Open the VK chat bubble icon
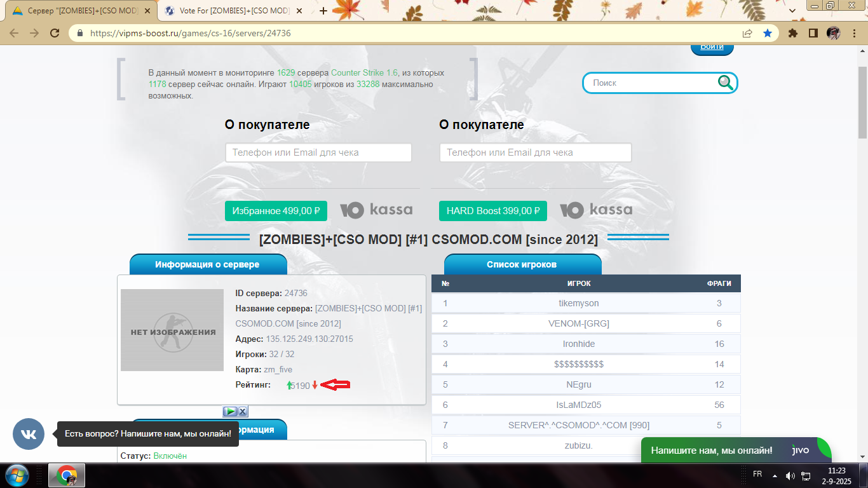Viewport: 868px width, 488px height. click(29, 434)
